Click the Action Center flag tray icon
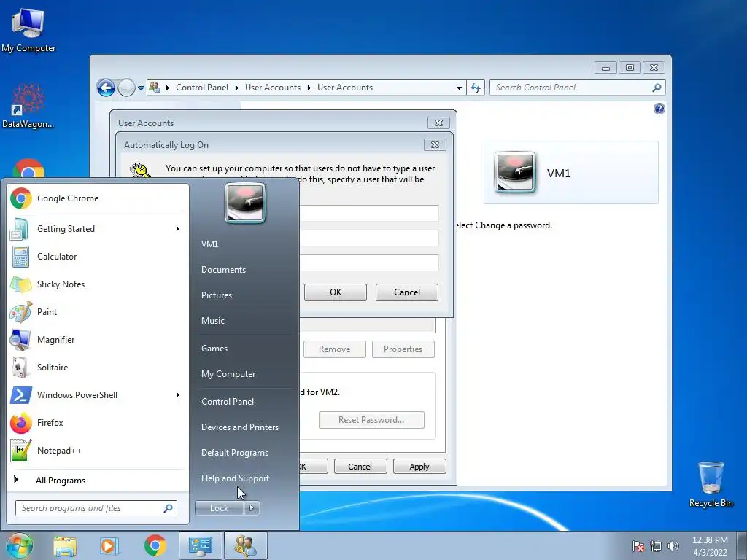 [x=638, y=546]
